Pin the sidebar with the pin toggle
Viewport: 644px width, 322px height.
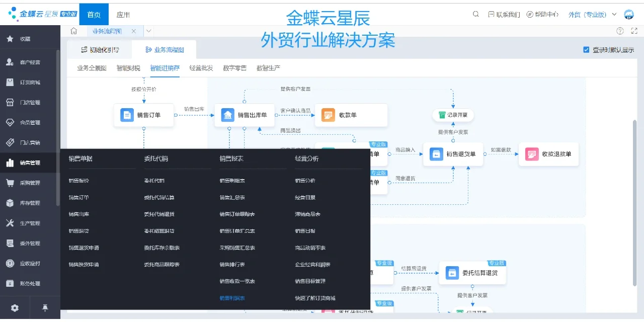[45, 307]
